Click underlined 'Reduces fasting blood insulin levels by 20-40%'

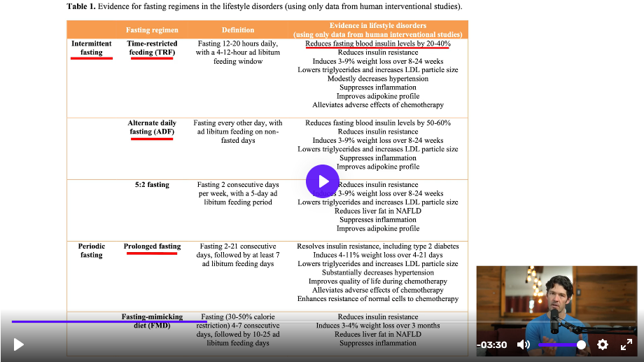tap(377, 43)
